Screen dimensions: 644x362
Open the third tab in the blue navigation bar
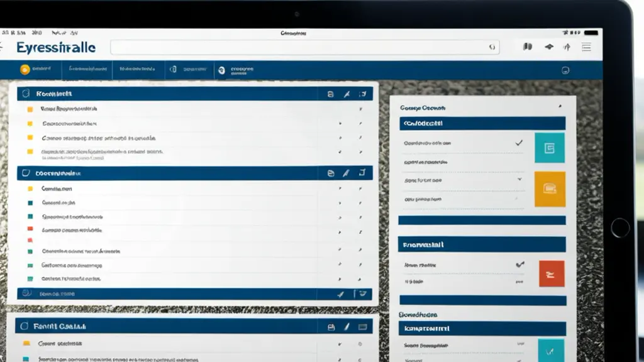point(138,69)
